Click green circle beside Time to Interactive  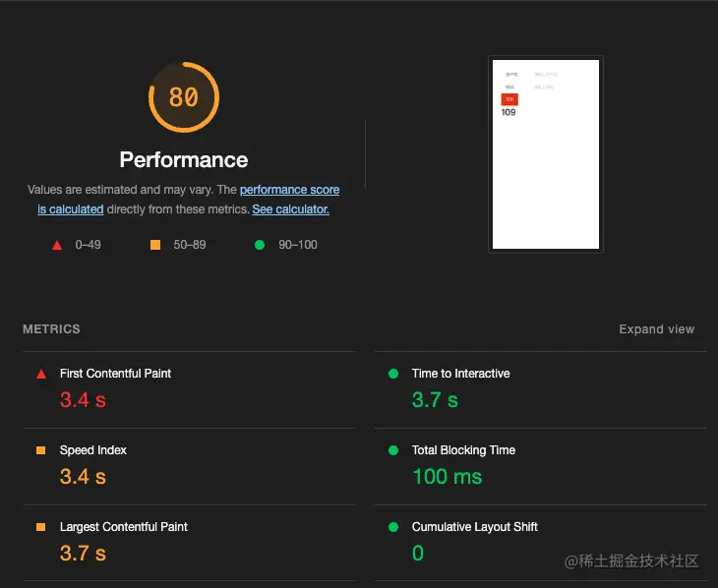tap(392, 374)
